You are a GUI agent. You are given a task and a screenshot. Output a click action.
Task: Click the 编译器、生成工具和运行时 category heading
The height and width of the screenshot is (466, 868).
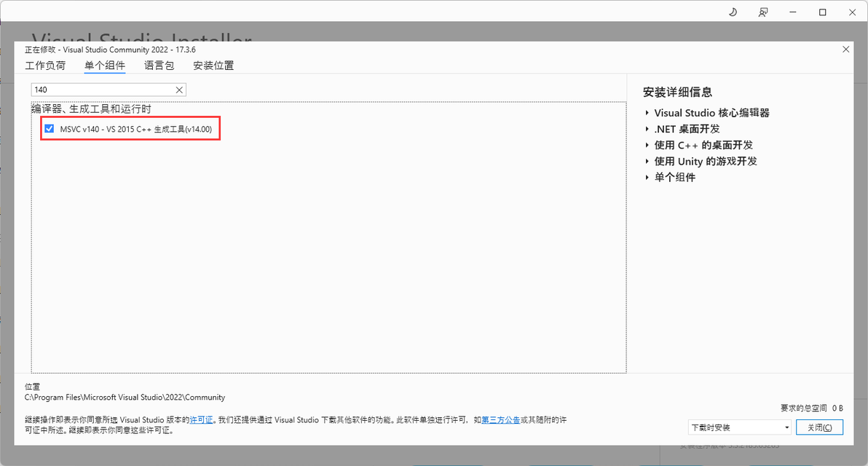pos(91,109)
